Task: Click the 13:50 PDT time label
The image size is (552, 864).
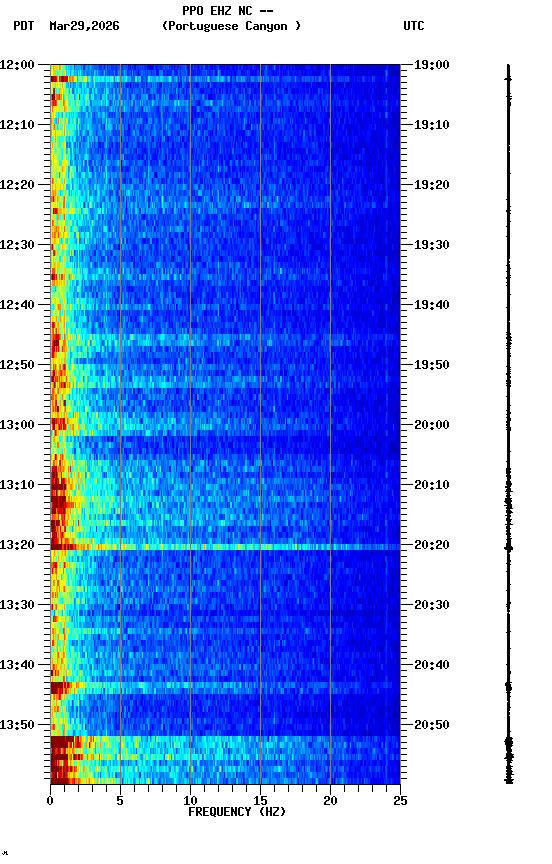Action: [x=17, y=725]
